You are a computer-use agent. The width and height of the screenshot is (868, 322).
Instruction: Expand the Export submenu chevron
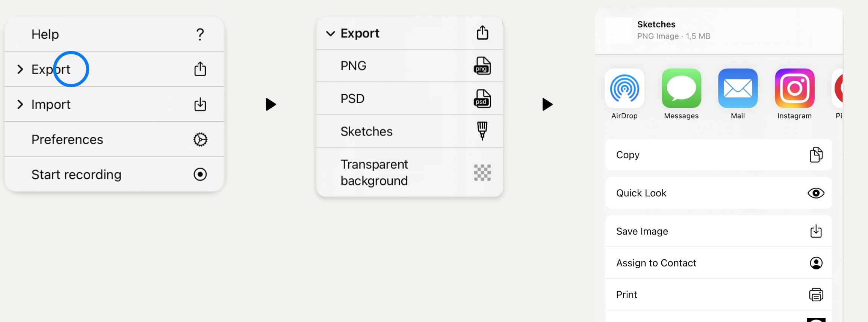(20, 69)
